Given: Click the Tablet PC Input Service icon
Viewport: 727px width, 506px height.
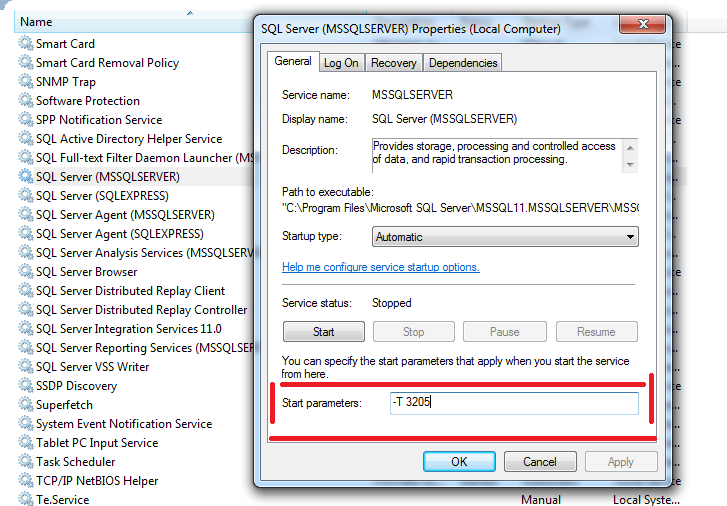Looking at the screenshot, I should tap(26, 442).
